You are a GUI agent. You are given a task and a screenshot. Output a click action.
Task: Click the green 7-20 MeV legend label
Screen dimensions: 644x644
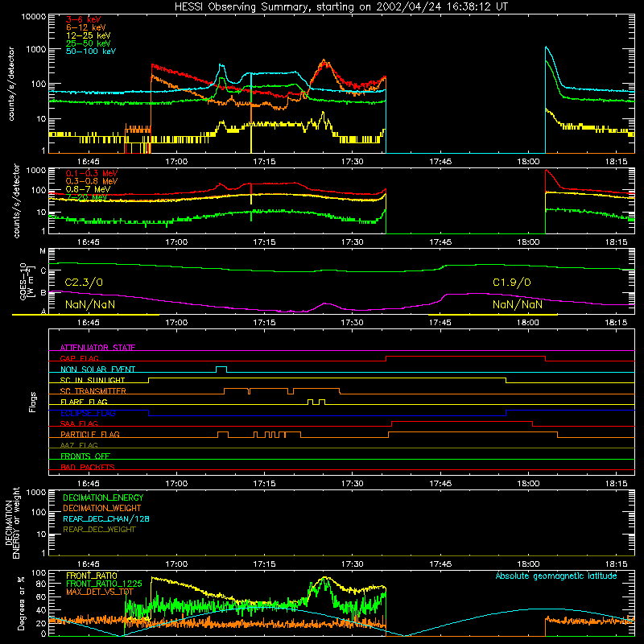[x=86, y=197]
